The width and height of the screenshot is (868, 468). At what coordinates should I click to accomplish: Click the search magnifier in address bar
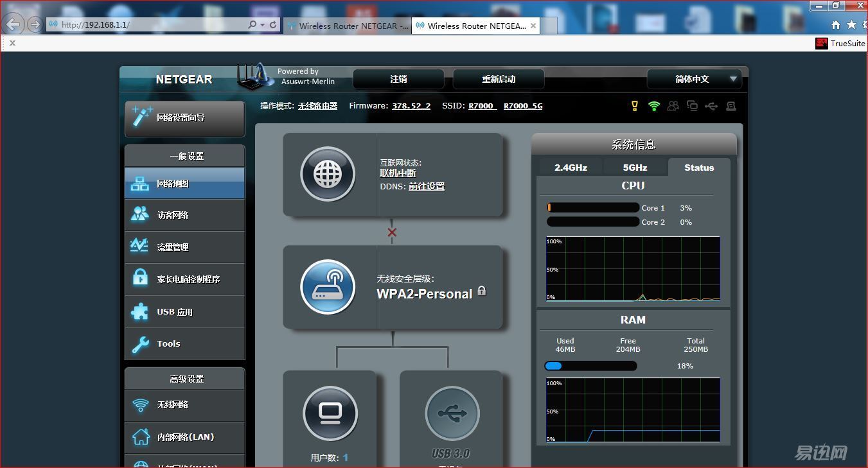click(x=252, y=24)
